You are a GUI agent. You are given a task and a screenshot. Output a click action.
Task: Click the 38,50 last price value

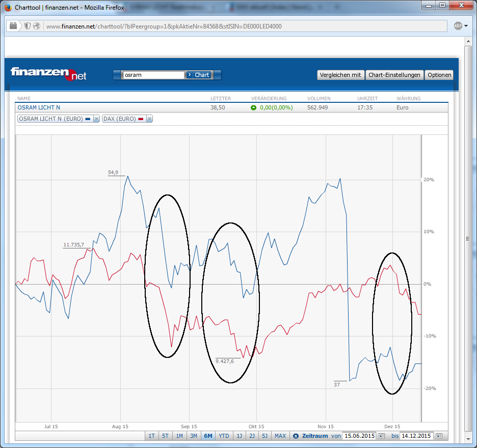click(x=218, y=107)
